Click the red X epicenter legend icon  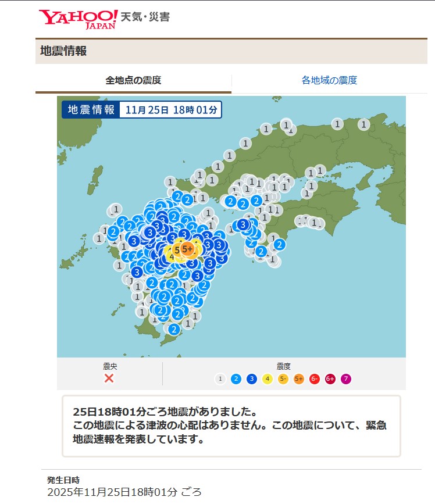pyautogui.click(x=109, y=378)
